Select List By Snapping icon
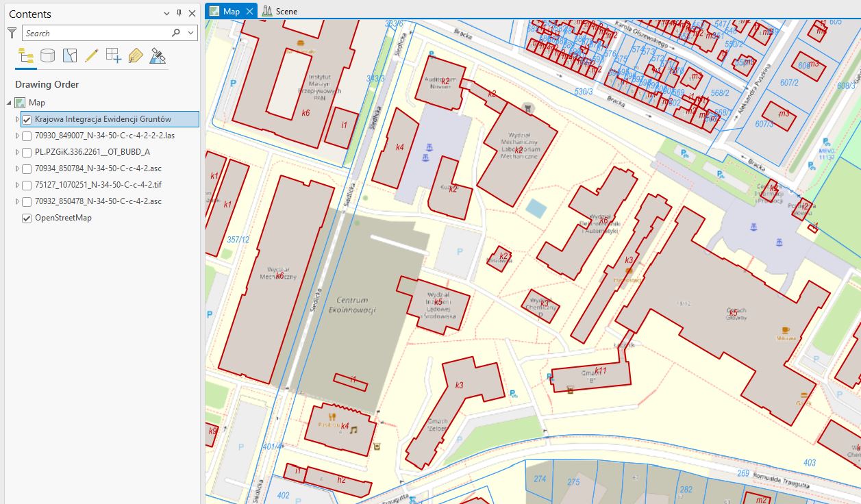Viewport: 861px width, 504px height. (113, 56)
